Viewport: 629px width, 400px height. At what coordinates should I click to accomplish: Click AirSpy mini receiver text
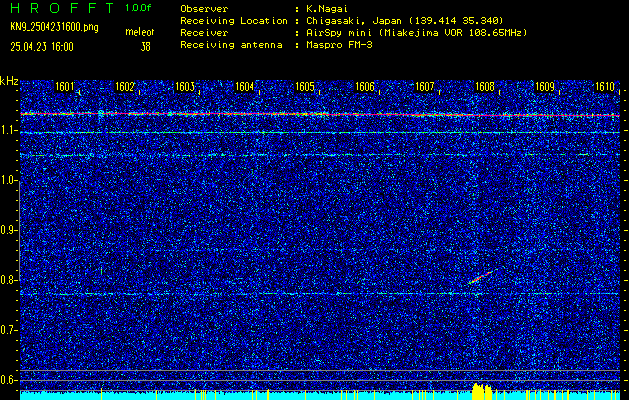(416, 33)
